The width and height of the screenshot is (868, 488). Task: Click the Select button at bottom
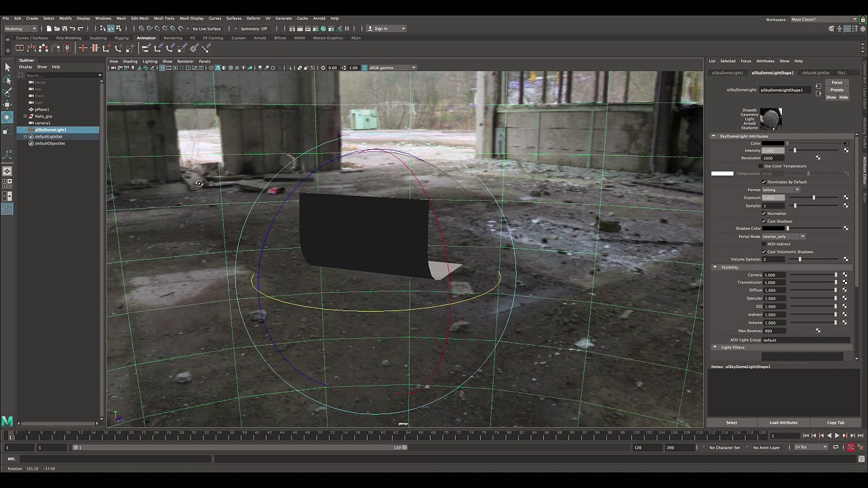732,422
